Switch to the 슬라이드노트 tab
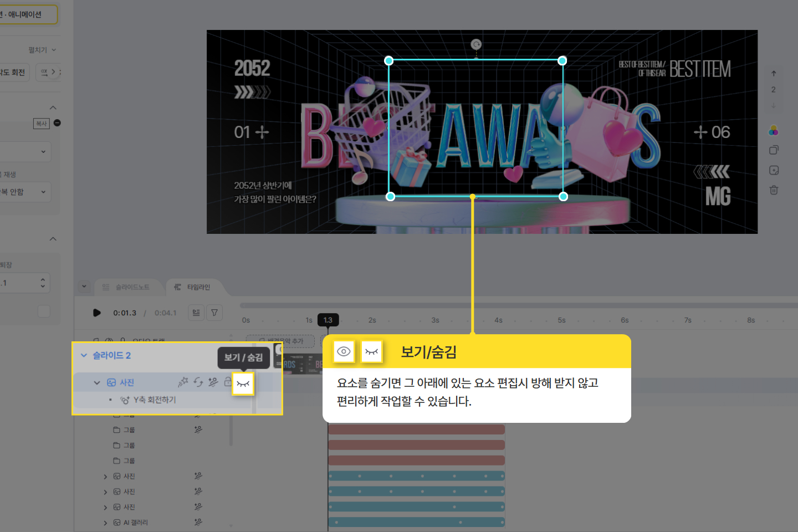This screenshot has height=532, width=798. point(126,287)
